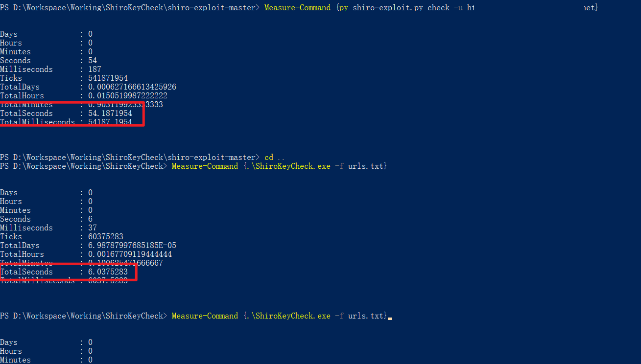Click the Milliseconds value 187
The width and height of the screenshot is (641, 364).
(x=95, y=69)
